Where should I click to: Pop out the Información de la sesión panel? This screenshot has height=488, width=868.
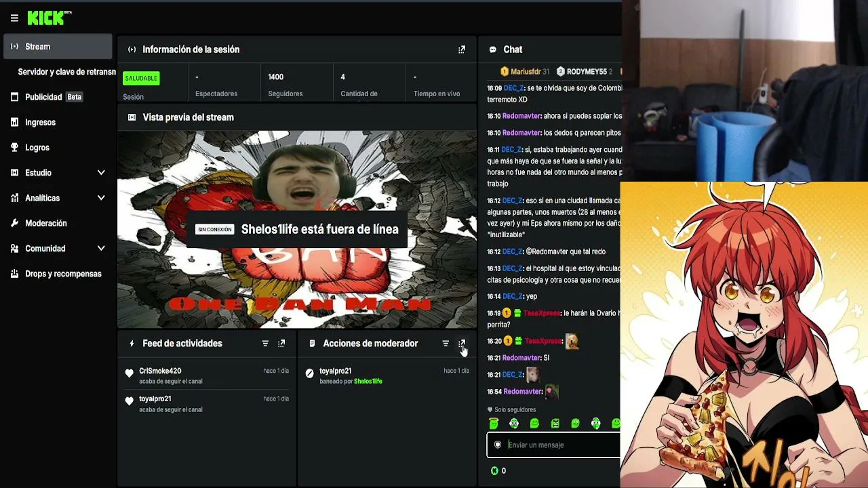pyautogui.click(x=462, y=49)
